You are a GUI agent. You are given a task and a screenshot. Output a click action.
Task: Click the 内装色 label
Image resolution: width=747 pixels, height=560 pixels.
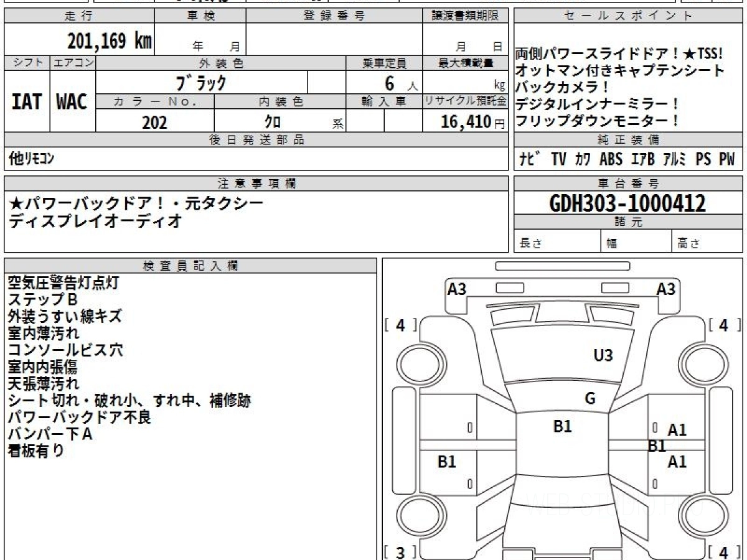tap(280, 101)
